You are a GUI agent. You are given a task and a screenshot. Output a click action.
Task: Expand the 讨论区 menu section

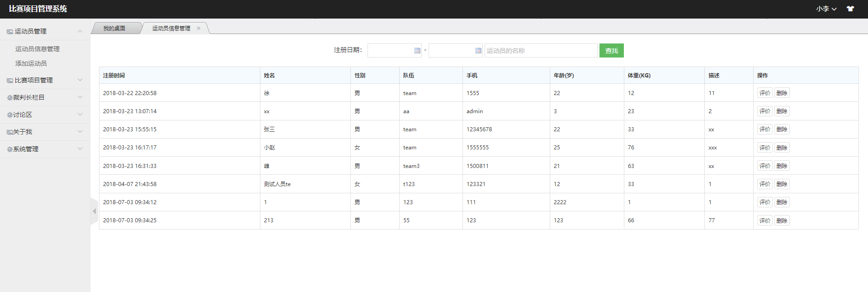(45, 115)
